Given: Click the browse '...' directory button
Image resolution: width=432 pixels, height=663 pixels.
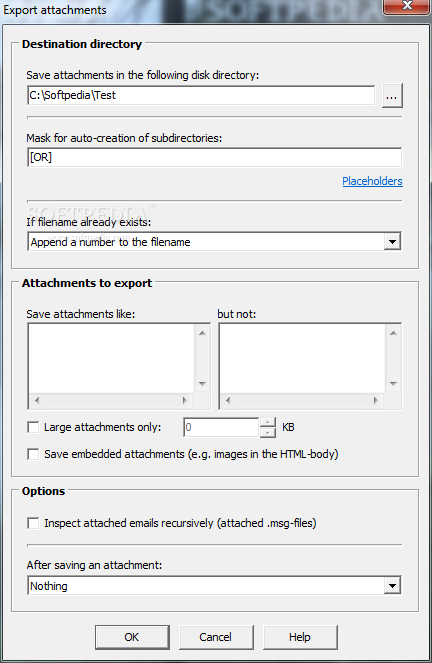Looking at the screenshot, I should (x=392, y=96).
